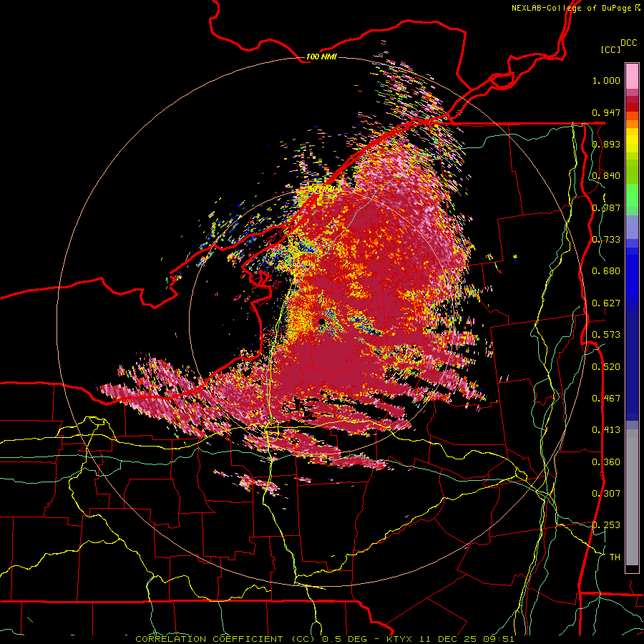Click the 0.253 color scale value
The height and width of the screenshot is (644, 644).
click(x=606, y=525)
